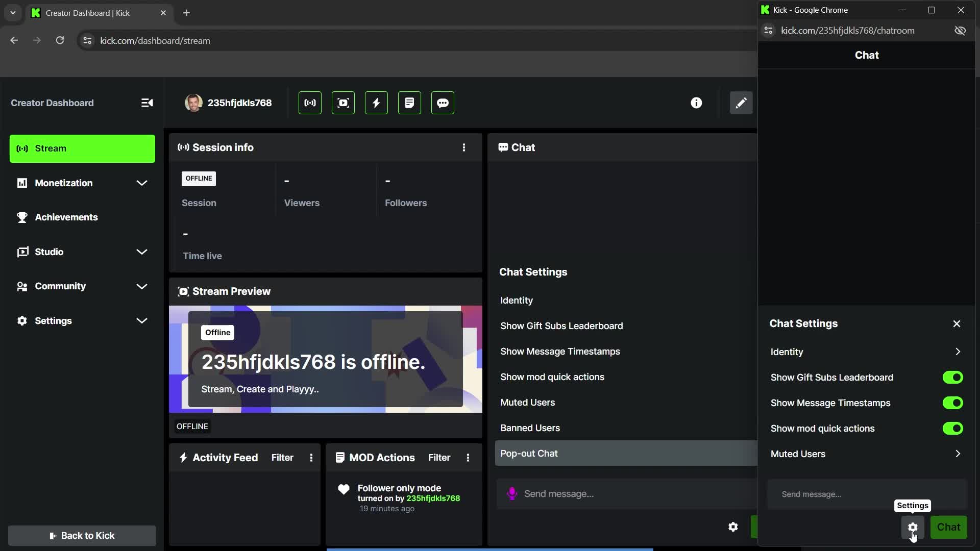
Task: Open the info icon in dashboard header
Action: (x=696, y=103)
